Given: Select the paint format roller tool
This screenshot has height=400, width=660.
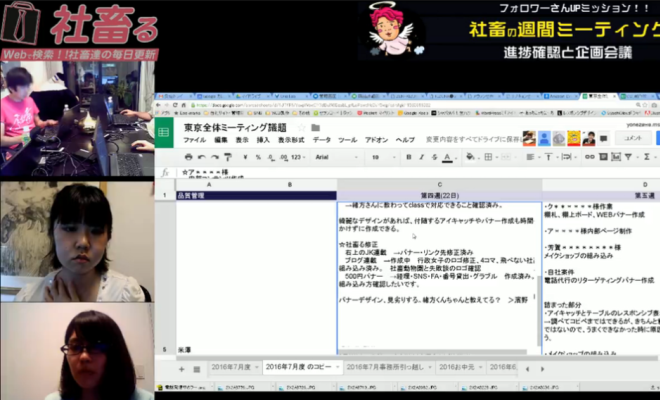Looking at the screenshot, I should coord(228,158).
